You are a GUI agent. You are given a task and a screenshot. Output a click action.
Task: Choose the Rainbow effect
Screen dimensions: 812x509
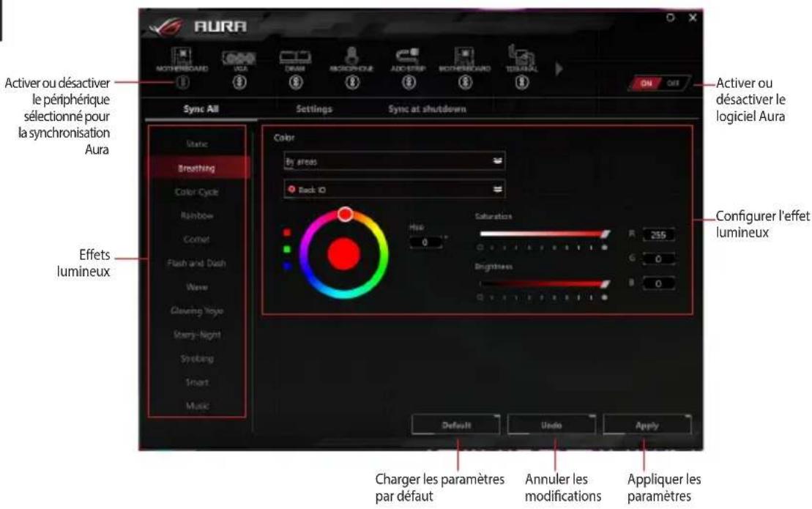pyautogui.click(x=197, y=216)
